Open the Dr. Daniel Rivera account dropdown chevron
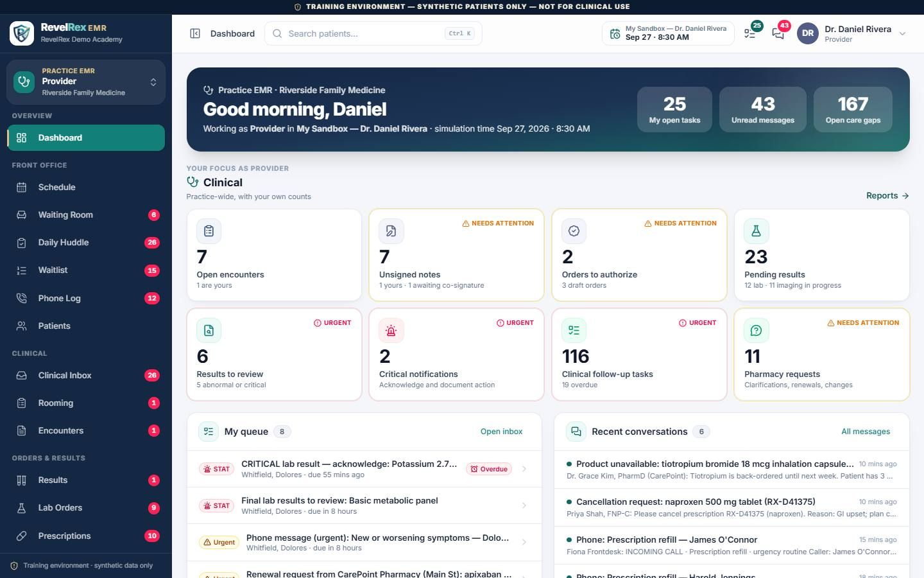Image resolution: width=924 pixels, height=578 pixels. tap(902, 33)
